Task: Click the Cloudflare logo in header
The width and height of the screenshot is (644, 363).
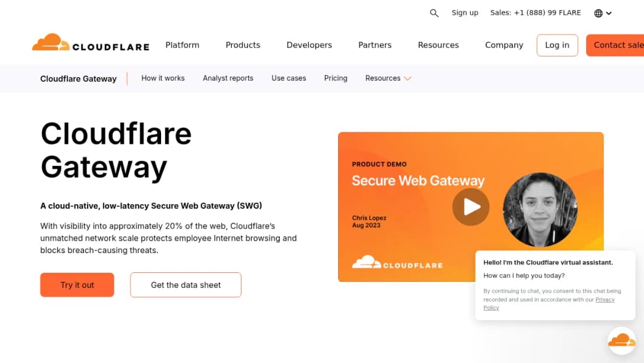Action: [91, 43]
